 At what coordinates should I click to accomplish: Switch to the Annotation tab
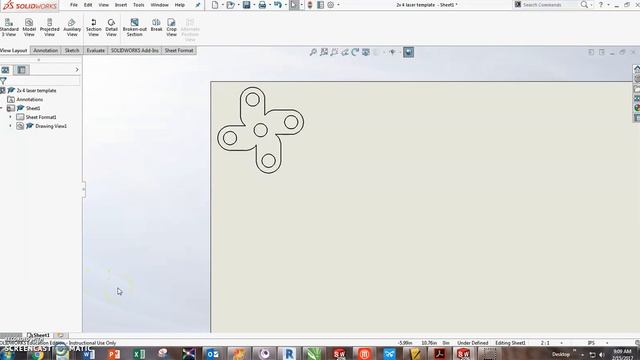click(x=45, y=50)
